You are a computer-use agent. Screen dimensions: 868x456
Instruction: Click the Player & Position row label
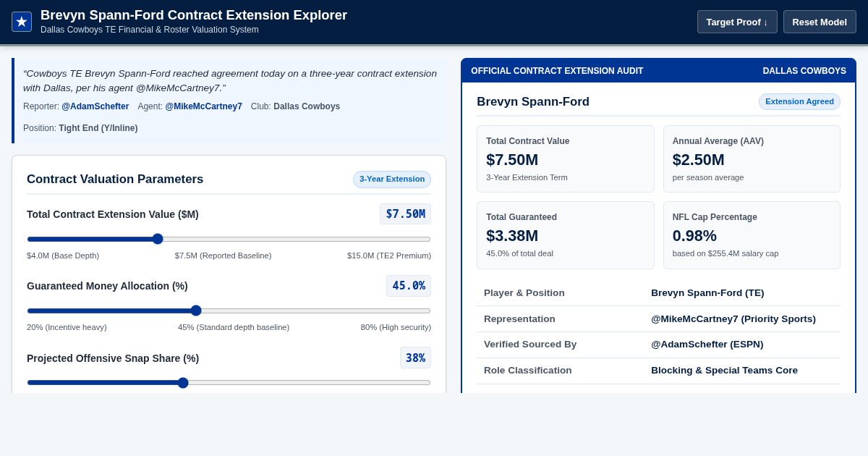point(524,293)
